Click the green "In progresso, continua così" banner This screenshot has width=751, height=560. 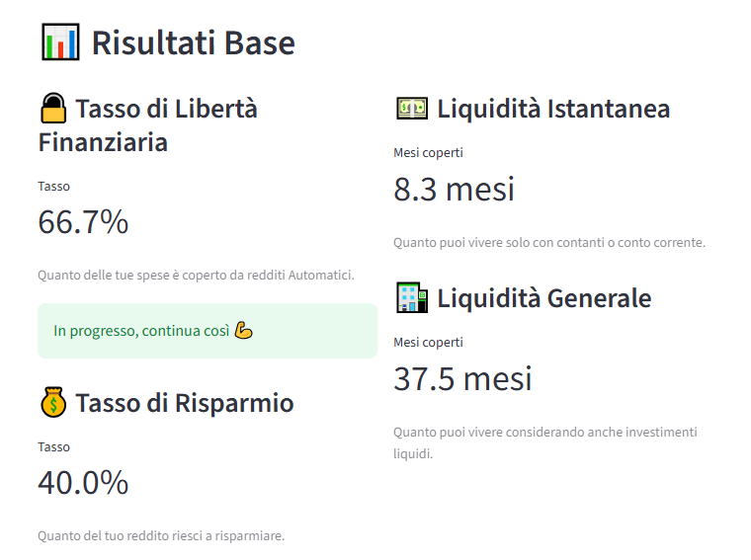[208, 331]
